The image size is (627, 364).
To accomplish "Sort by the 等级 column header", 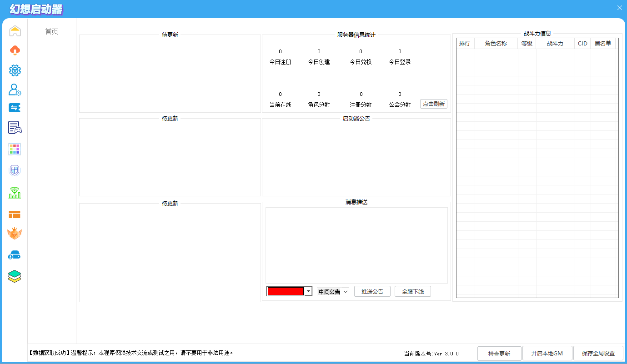I will (527, 44).
